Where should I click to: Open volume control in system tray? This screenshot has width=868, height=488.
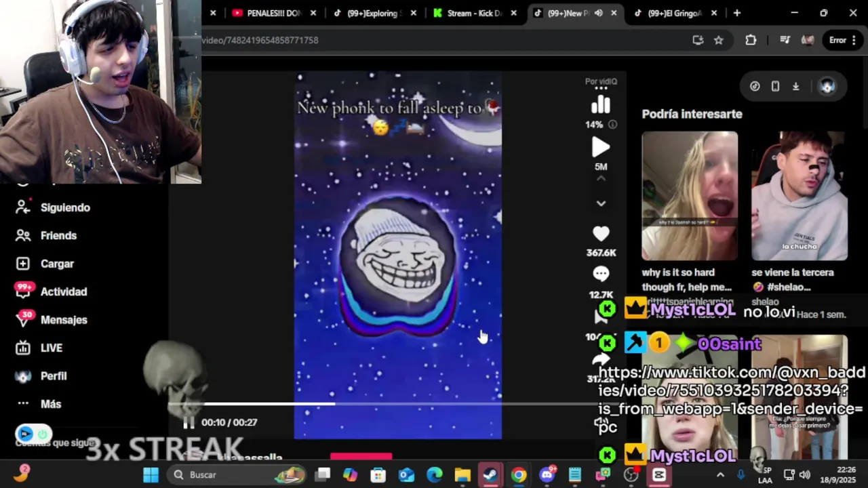click(805, 474)
